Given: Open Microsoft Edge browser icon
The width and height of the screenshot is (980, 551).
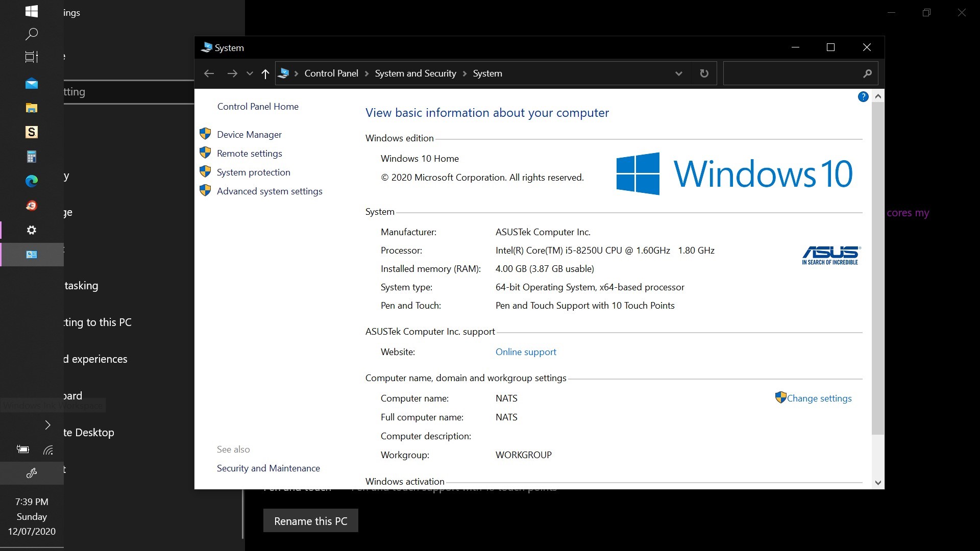Looking at the screenshot, I should (32, 181).
